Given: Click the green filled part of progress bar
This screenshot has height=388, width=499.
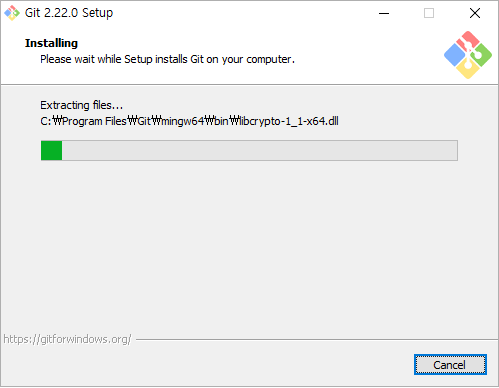Looking at the screenshot, I should (x=52, y=151).
